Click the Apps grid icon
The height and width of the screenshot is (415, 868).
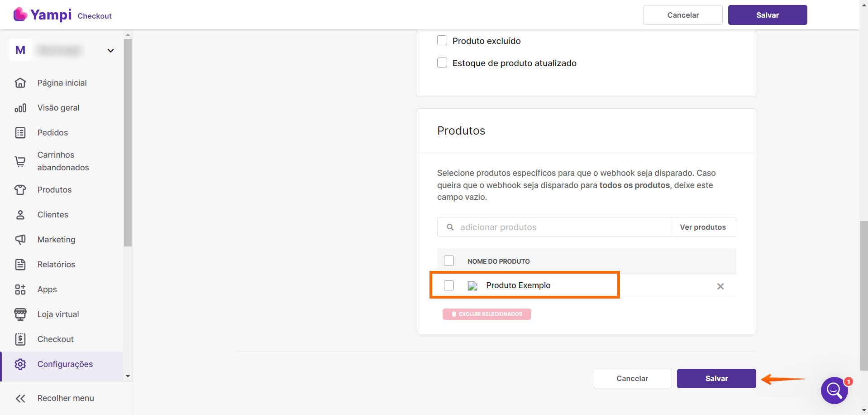pos(20,290)
